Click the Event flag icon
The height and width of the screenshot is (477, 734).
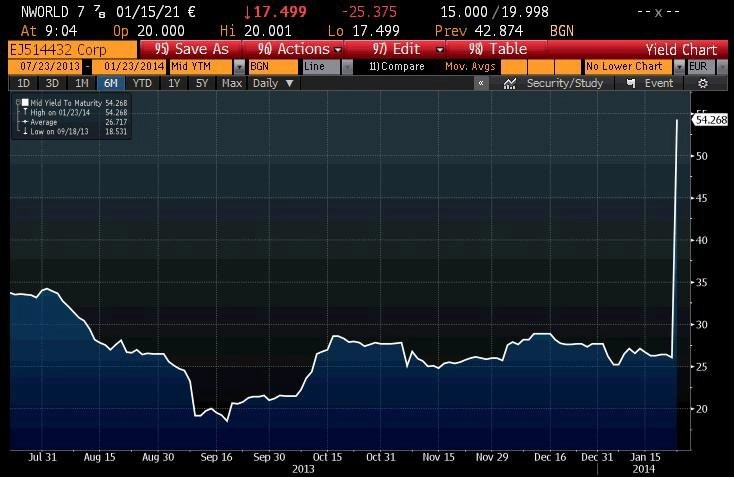pyautogui.click(x=631, y=83)
